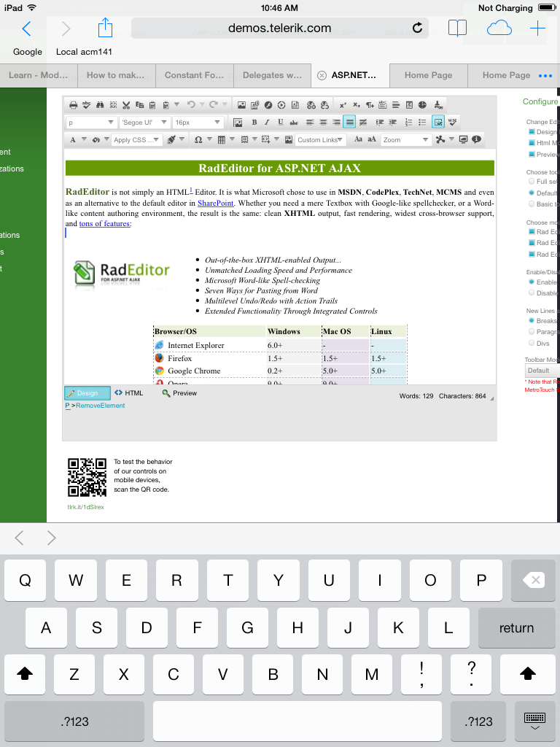This screenshot has height=747, width=560.
Task: Toggle the Html Mode checkbox
Action: [x=532, y=142]
